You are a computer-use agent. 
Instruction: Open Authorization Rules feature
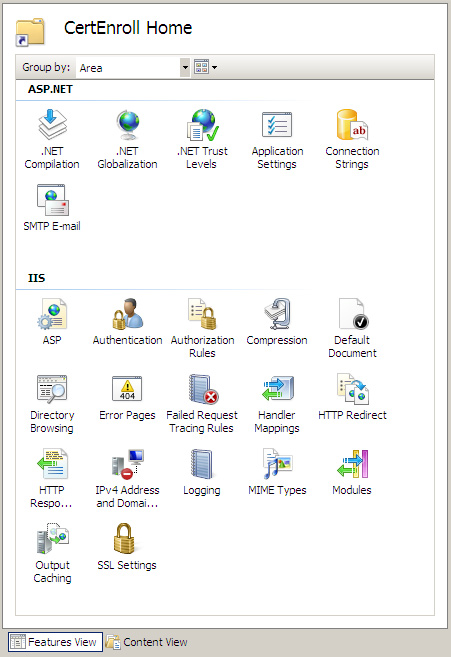point(202,328)
